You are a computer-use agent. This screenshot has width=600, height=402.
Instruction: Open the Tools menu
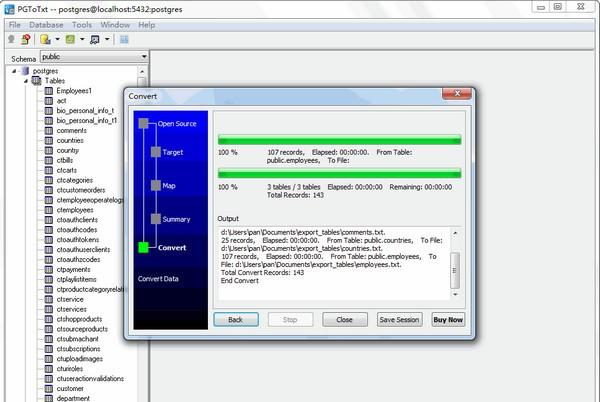(82, 24)
